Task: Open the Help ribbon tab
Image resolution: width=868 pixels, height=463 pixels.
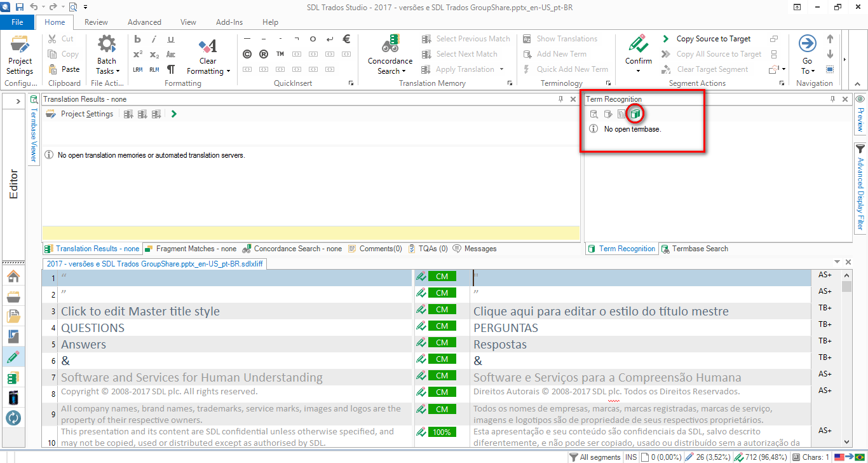Action: (x=270, y=22)
